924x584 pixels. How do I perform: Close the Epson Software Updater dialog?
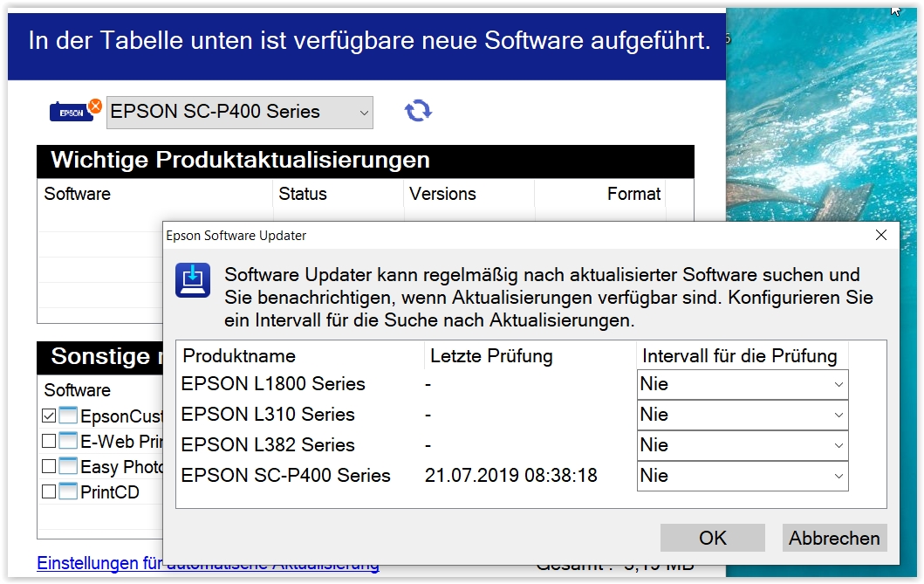click(x=881, y=236)
